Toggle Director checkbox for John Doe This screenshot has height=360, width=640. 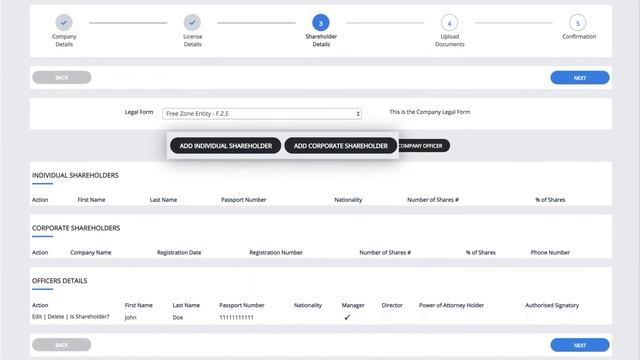coord(386,317)
